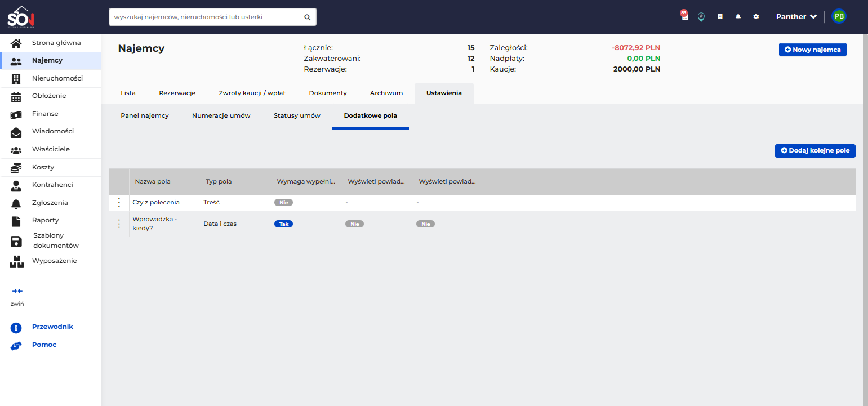
Task: Open notifications bell in top header
Action: click(738, 17)
